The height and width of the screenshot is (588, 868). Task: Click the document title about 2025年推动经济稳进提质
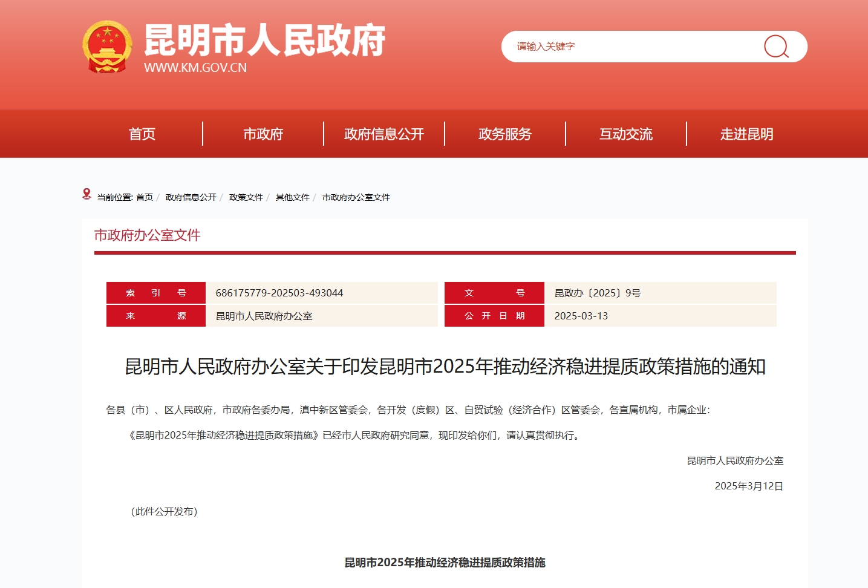click(x=445, y=367)
